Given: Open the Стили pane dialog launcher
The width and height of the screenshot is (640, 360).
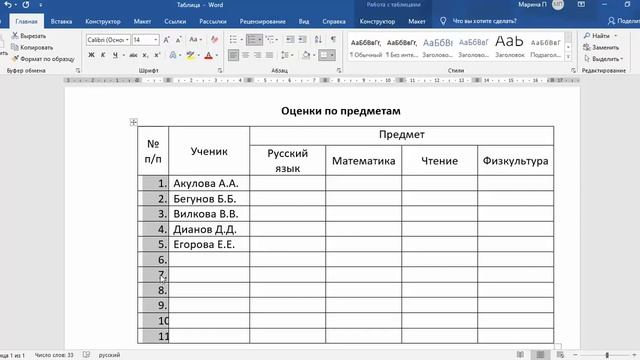Looking at the screenshot, I should (573, 71).
